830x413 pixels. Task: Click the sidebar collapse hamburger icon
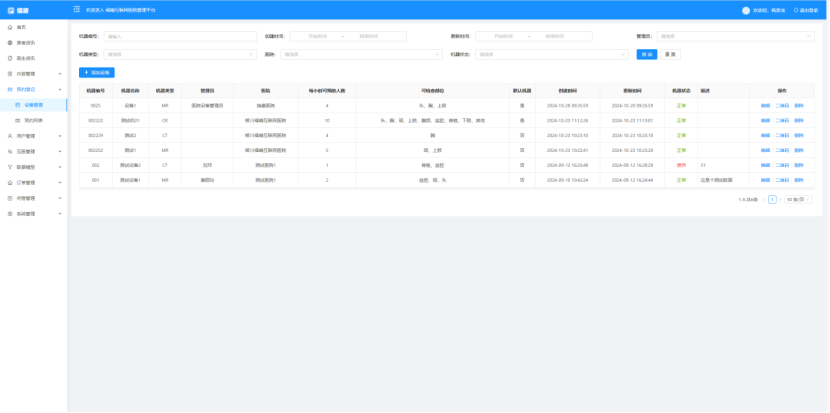click(x=77, y=10)
